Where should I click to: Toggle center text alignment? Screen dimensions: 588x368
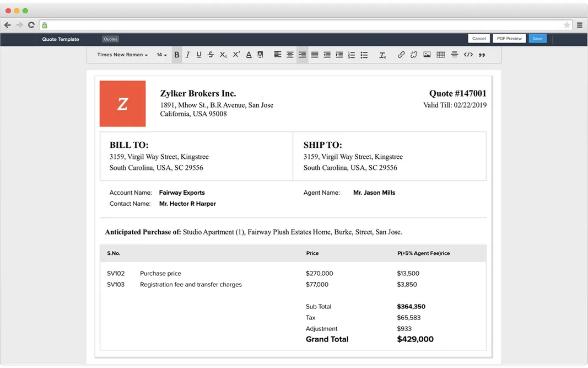(290, 55)
